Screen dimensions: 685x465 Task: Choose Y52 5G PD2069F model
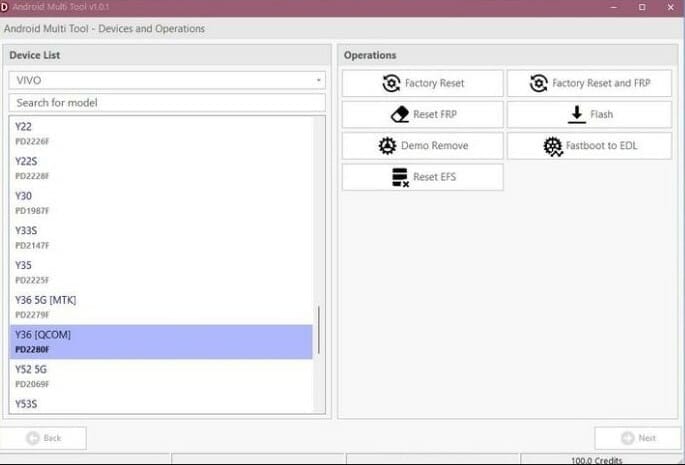point(160,375)
